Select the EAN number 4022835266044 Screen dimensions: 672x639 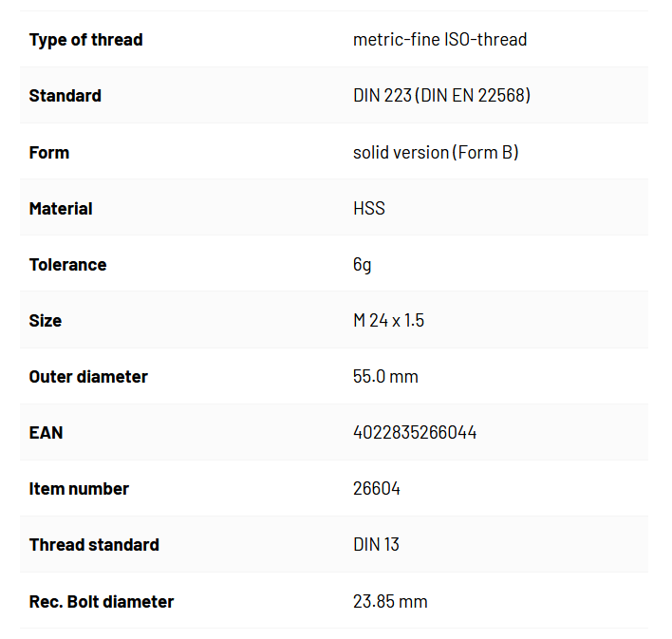coord(415,433)
